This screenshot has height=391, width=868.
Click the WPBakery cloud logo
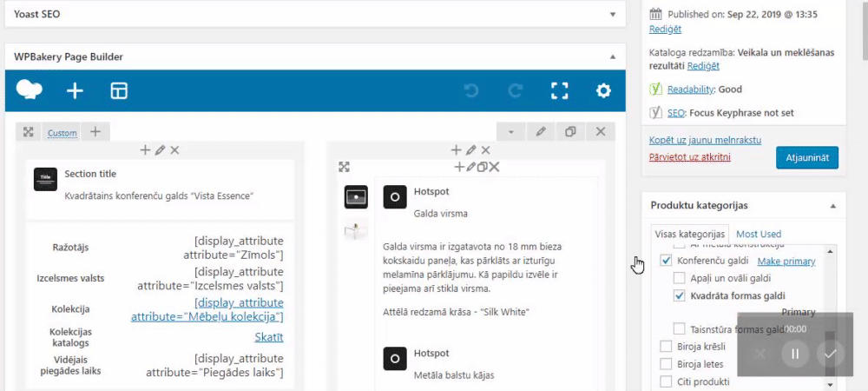pos(30,89)
